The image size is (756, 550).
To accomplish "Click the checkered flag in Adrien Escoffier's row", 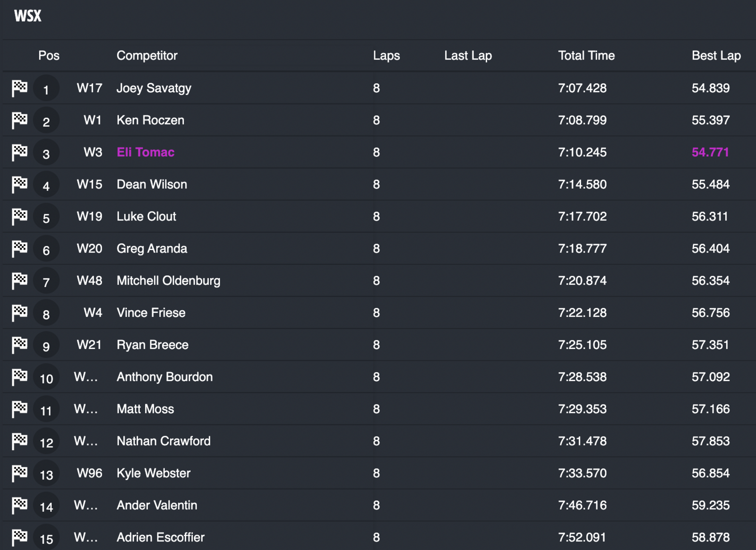I will click(x=19, y=537).
